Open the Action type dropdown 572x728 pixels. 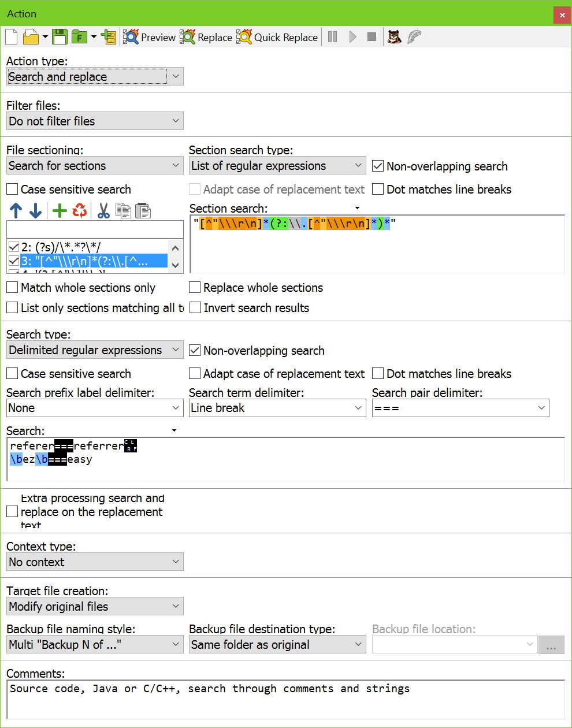click(x=175, y=76)
